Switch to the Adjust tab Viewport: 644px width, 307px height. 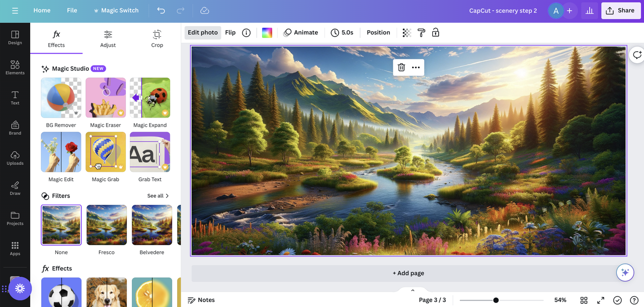(108, 39)
